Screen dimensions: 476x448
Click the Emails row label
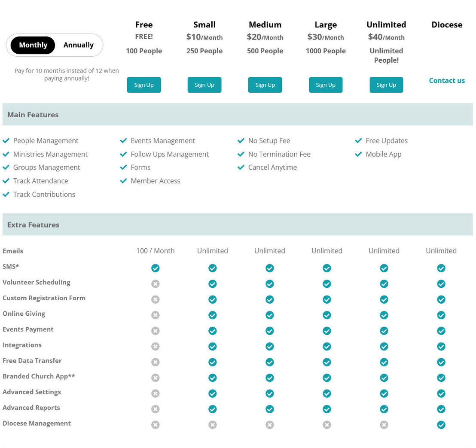pyautogui.click(x=13, y=251)
